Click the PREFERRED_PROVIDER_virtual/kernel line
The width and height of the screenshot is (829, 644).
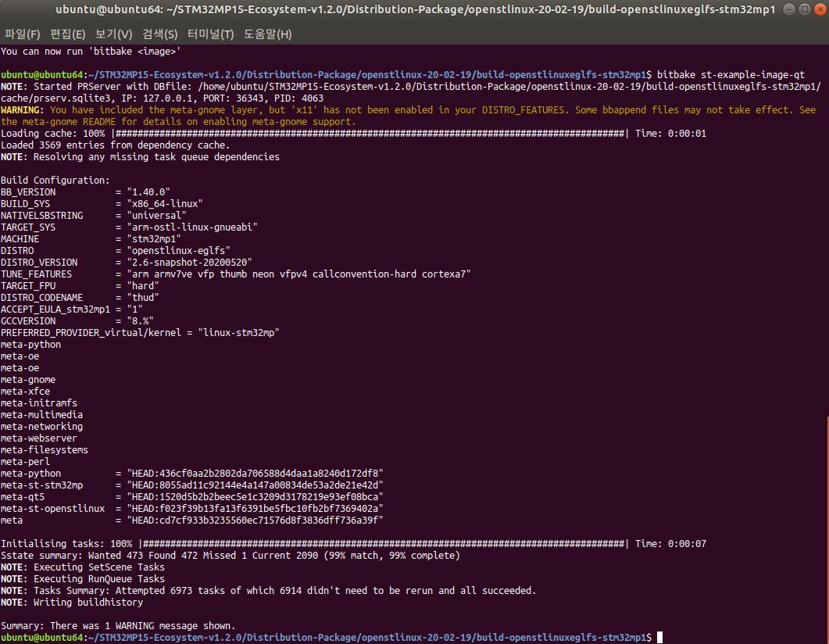140,333
